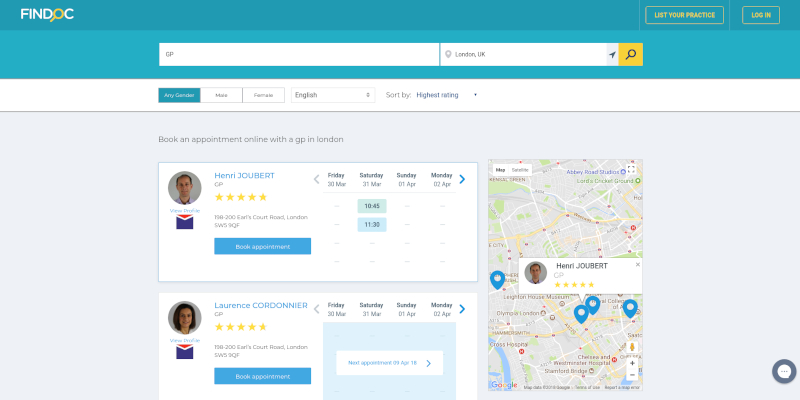The image size is (800, 400).
Task: Click the GP specialty search field
Action: [298, 54]
